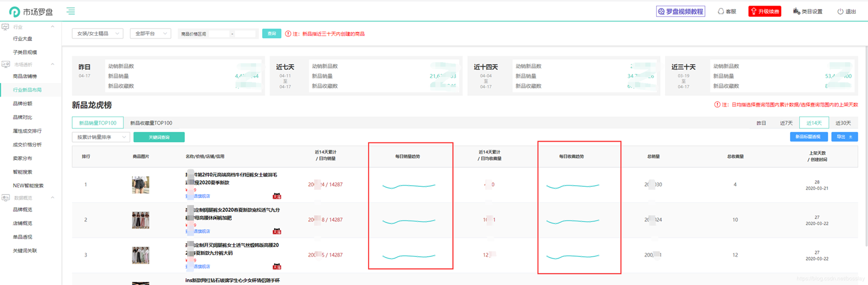Image resolution: width=868 pixels, height=285 pixels.
Task: Switch to 新品收藏量TOP100 tab
Action: (151, 123)
